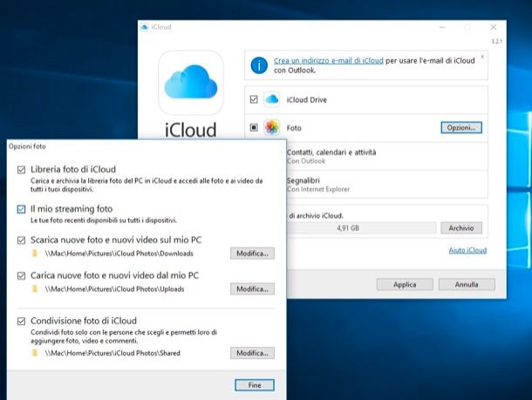Image resolution: width=532 pixels, height=400 pixels.
Task: Click the folder icon beside Uploads path
Action: pyautogui.click(x=36, y=288)
